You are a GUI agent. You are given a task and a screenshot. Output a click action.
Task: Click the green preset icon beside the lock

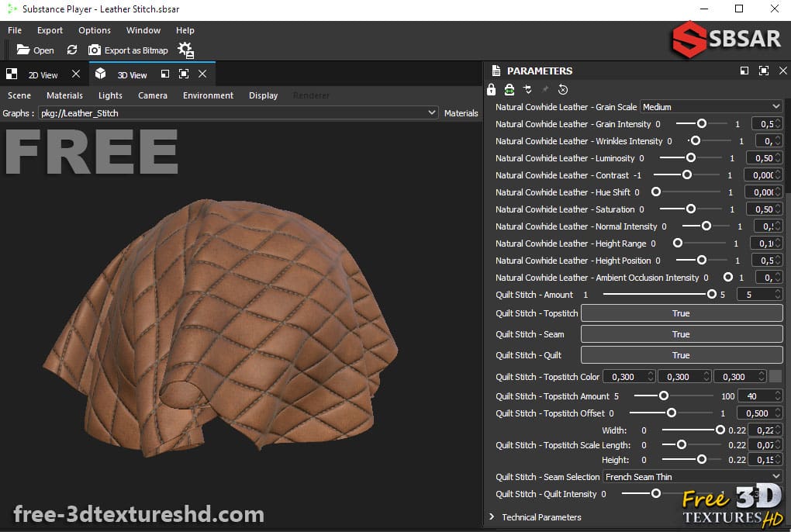(x=509, y=90)
